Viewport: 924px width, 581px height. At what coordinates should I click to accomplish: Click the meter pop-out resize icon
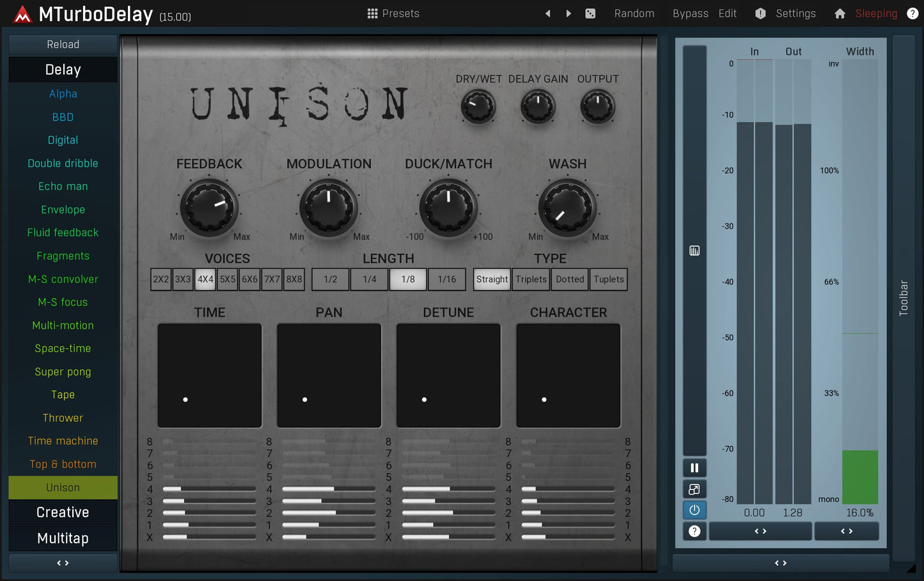694,489
